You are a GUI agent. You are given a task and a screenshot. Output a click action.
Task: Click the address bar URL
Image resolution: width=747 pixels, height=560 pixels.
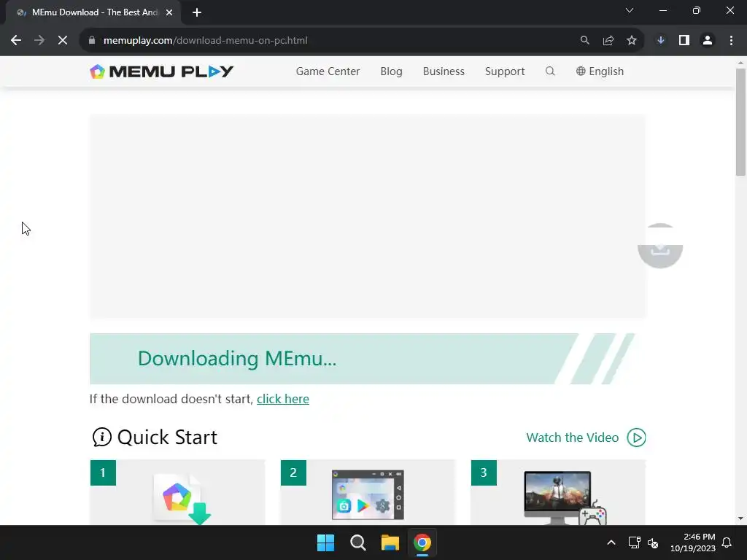coord(205,41)
